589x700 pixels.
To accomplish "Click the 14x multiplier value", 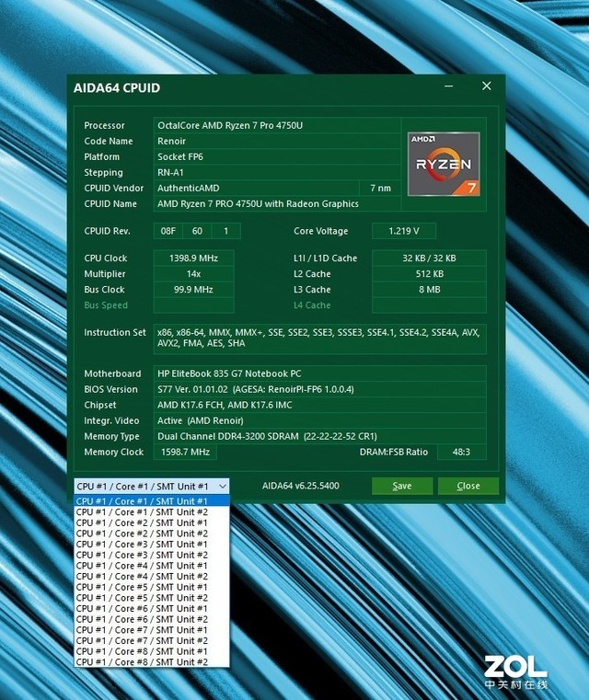I will point(193,274).
